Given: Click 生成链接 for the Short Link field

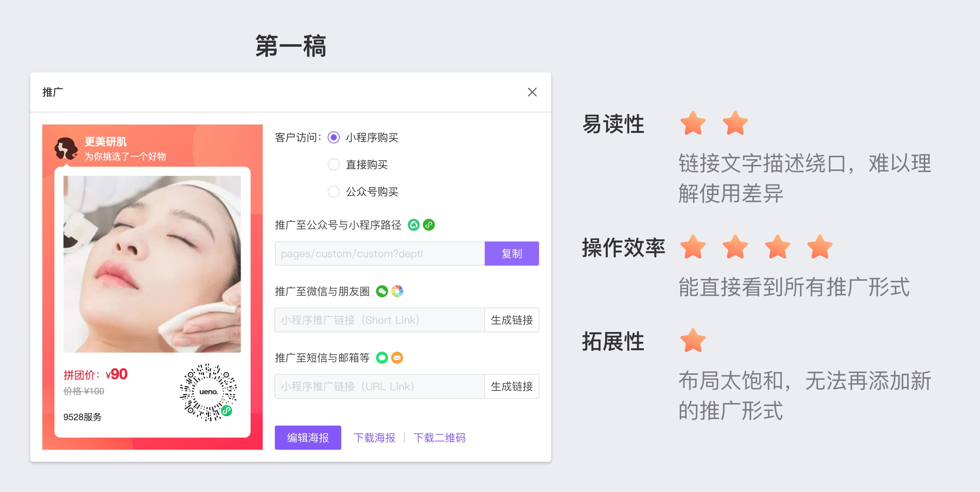Looking at the screenshot, I should (x=511, y=320).
